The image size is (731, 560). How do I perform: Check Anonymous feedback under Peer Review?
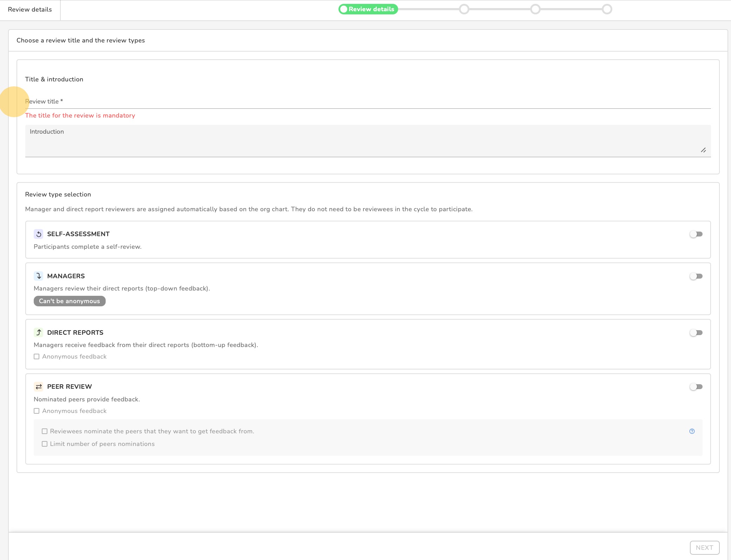click(37, 411)
